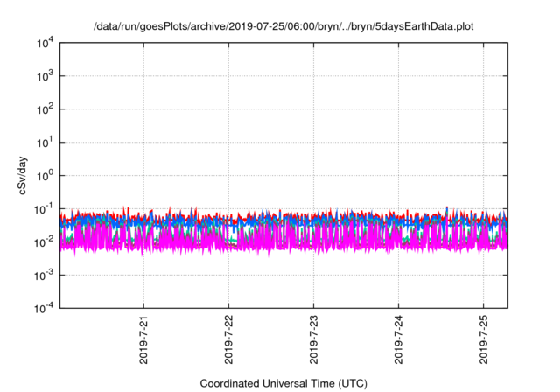The height and width of the screenshot is (392, 560).
Task: Click the 10^1 y-axis tick label
Action: tap(45, 143)
